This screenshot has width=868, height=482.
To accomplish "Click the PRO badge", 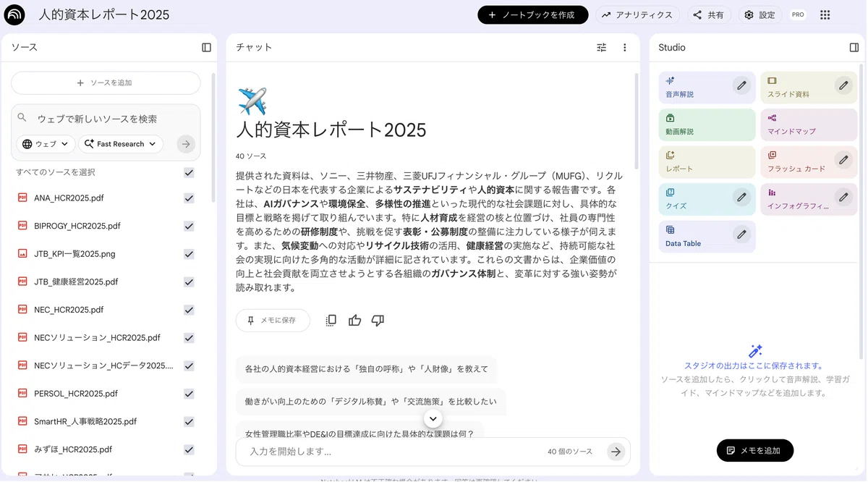I will point(798,14).
